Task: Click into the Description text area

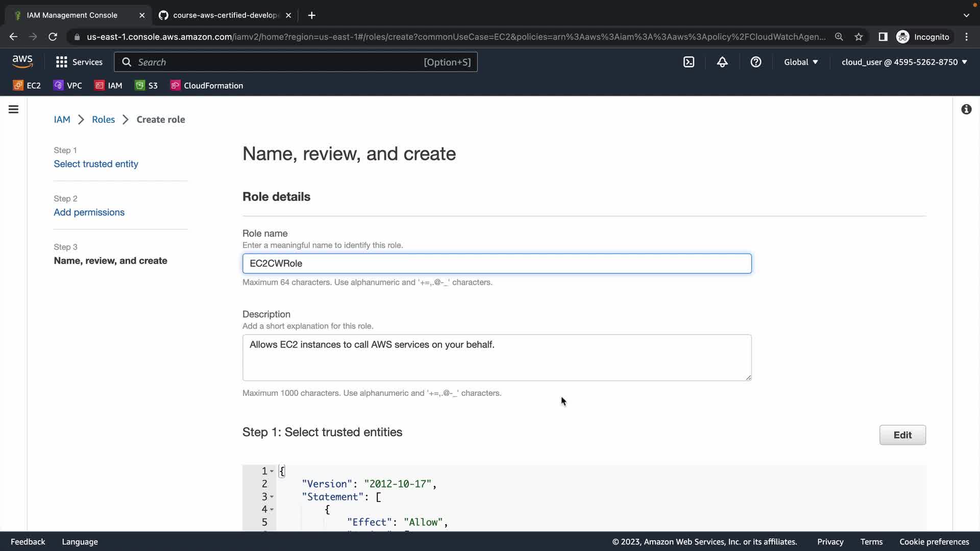Action: 496,357
